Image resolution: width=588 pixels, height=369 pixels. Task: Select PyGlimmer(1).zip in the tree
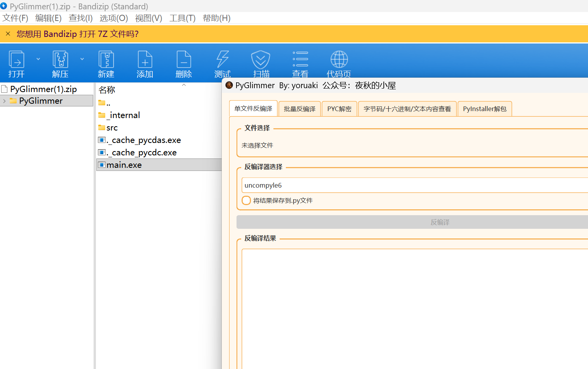click(43, 89)
